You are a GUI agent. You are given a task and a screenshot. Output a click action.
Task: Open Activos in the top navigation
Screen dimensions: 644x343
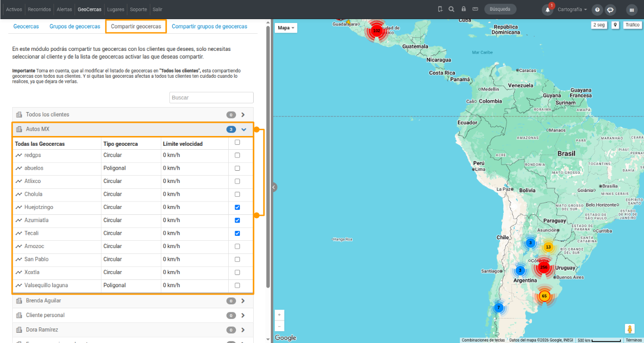[14, 9]
